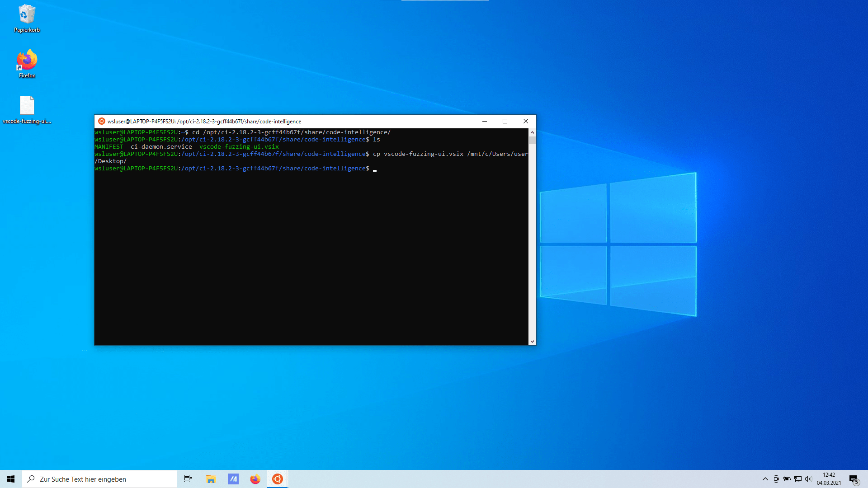Open the network tray icon
868x488 pixels.
(798, 479)
